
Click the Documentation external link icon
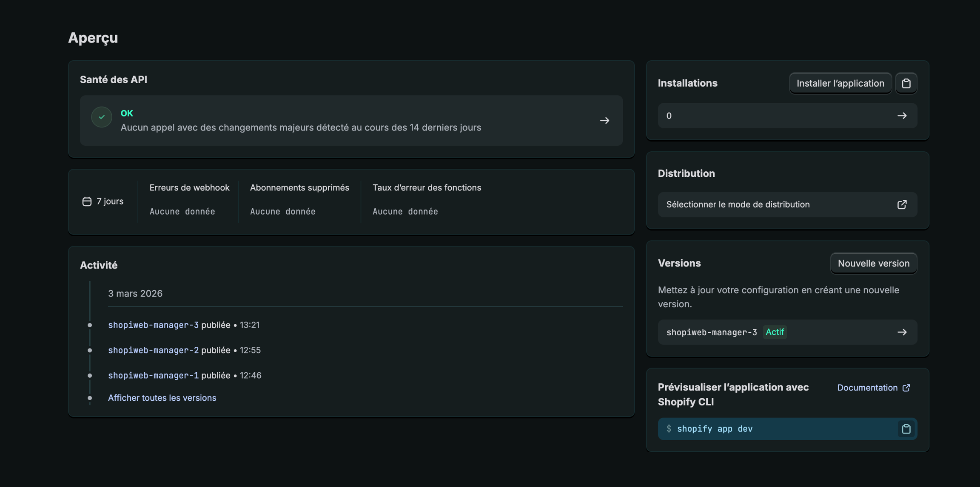(x=906, y=388)
